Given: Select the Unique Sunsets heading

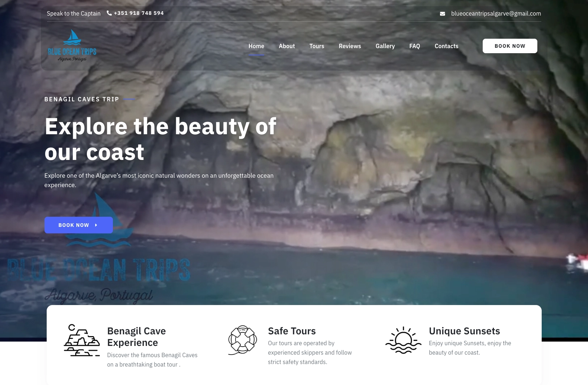Looking at the screenshot, I should (x=464, y=331).
